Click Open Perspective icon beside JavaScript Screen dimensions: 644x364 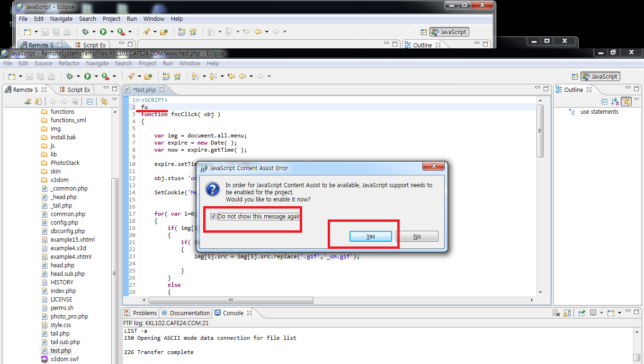coord(575,77)
